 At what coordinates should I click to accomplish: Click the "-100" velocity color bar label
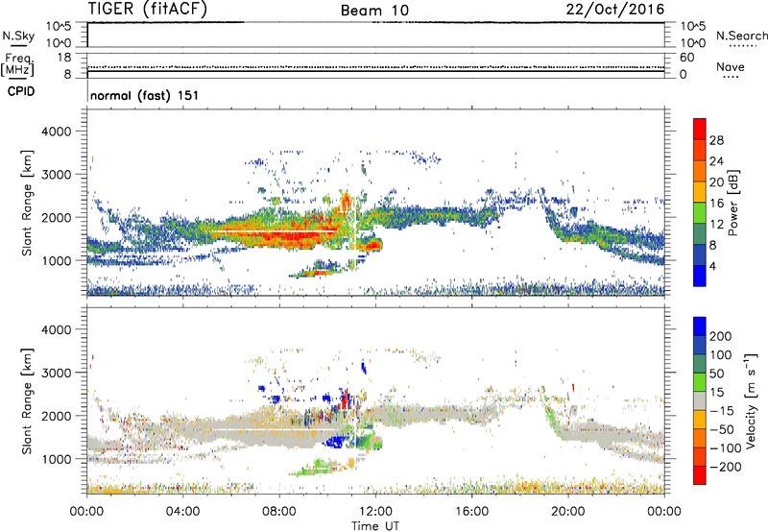coord(726,448)
